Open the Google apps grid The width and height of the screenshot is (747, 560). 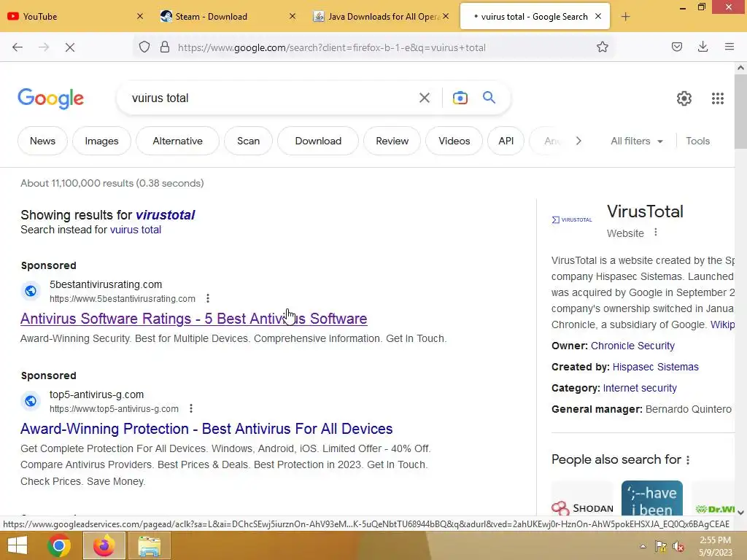718,98
